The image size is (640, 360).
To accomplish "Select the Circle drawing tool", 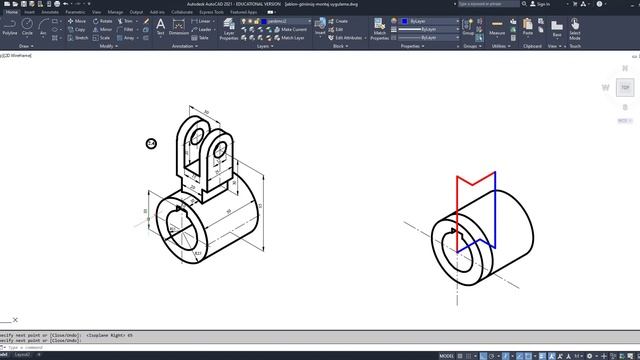I will (27, 27).
